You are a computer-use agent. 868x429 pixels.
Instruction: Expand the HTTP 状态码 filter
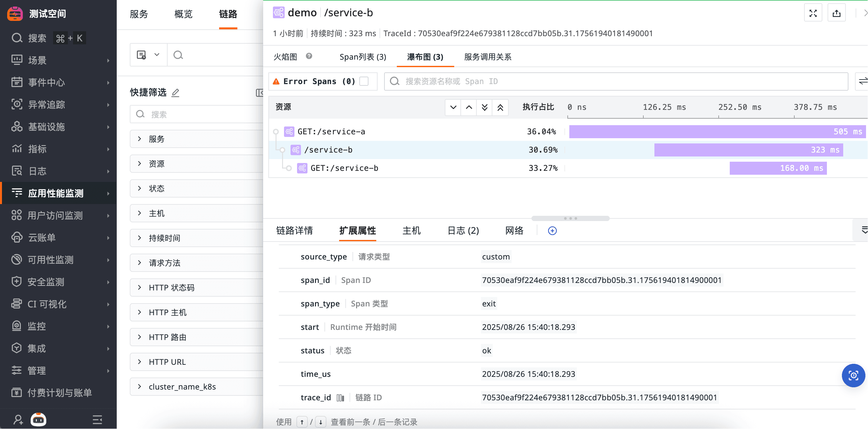(x=140, y=288)
